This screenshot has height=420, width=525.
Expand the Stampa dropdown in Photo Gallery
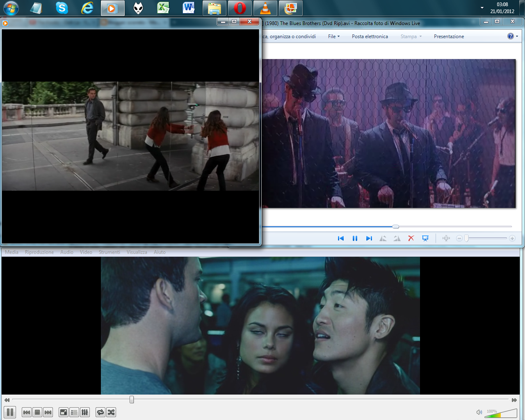pyautogui.click(x=411, y=37)
